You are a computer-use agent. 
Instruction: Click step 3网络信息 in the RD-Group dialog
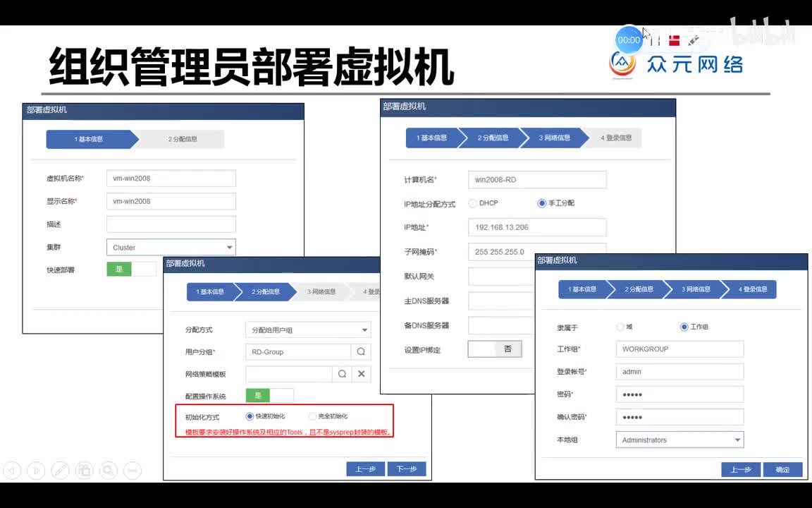click(321, 292)
